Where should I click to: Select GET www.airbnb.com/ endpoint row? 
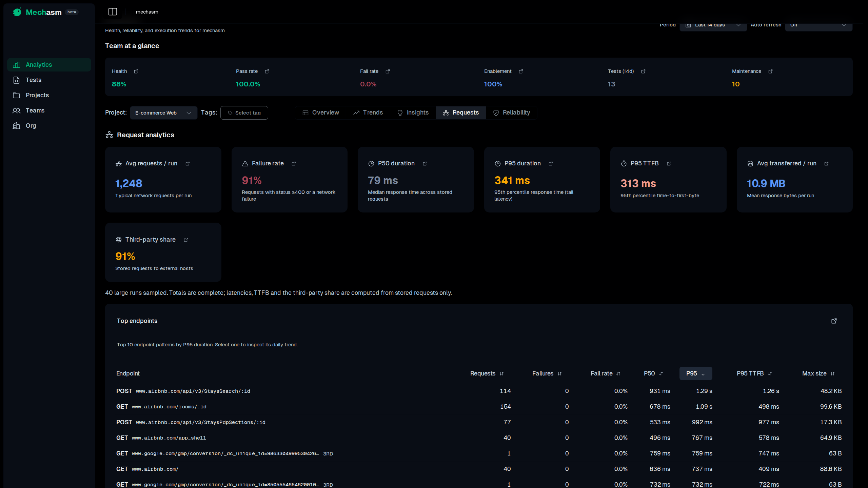point(479,469)
